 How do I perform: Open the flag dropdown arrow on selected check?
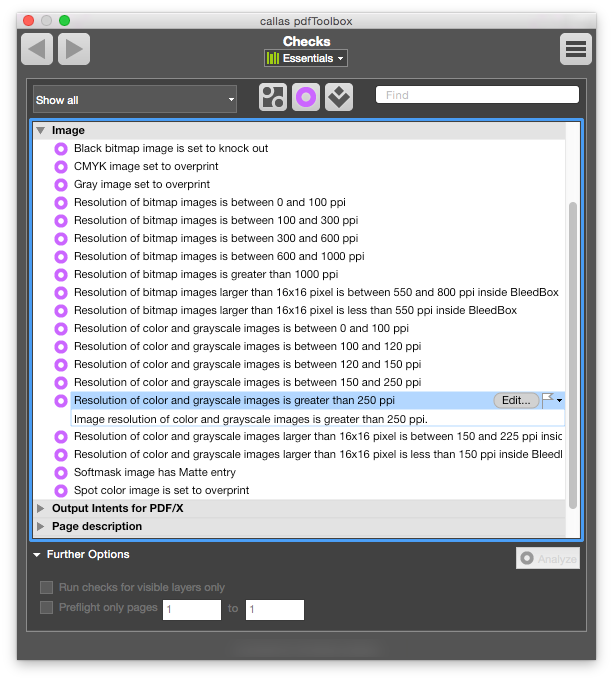[560, 400]
